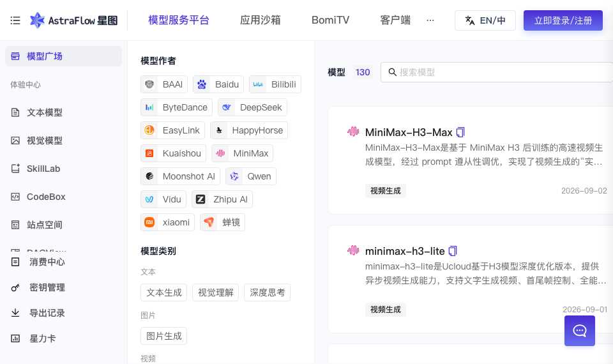Screen dimensions: 613x364
Task: Click the minimax-h3-lite description text
Action: (485, 274)
